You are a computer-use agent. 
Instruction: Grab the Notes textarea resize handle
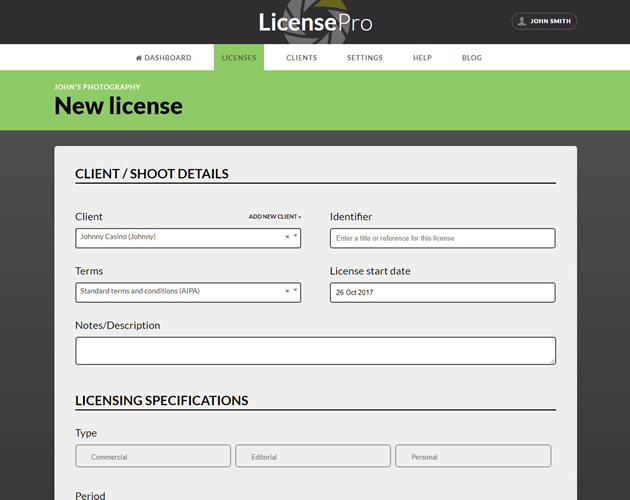[552, 361]
